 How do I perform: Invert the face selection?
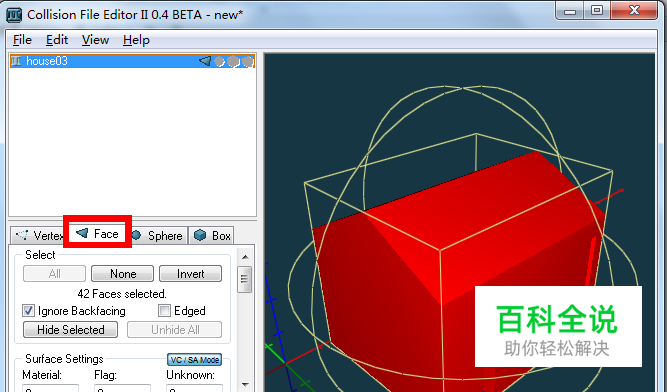point(191,273)
